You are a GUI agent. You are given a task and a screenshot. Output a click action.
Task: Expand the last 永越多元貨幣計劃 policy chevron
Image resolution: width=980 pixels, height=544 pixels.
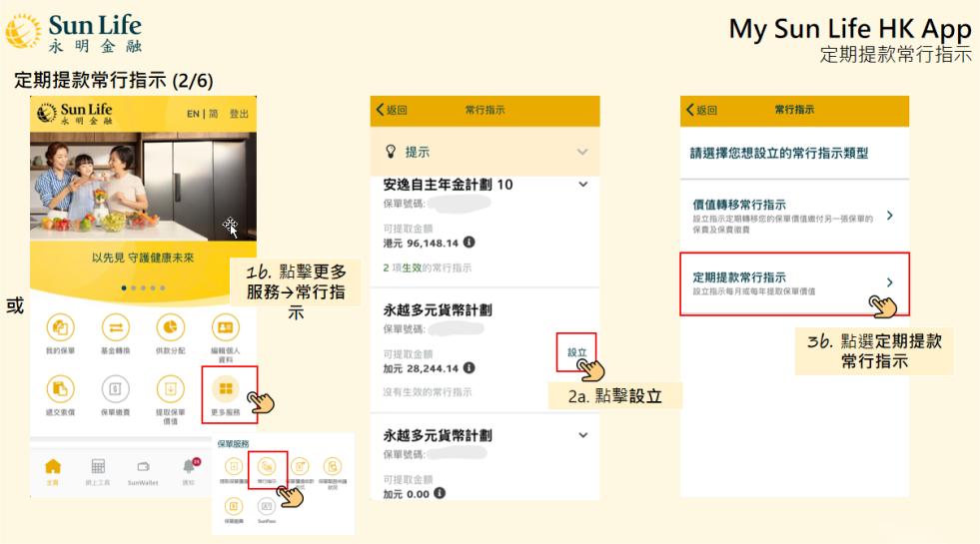tap(583, 435)
